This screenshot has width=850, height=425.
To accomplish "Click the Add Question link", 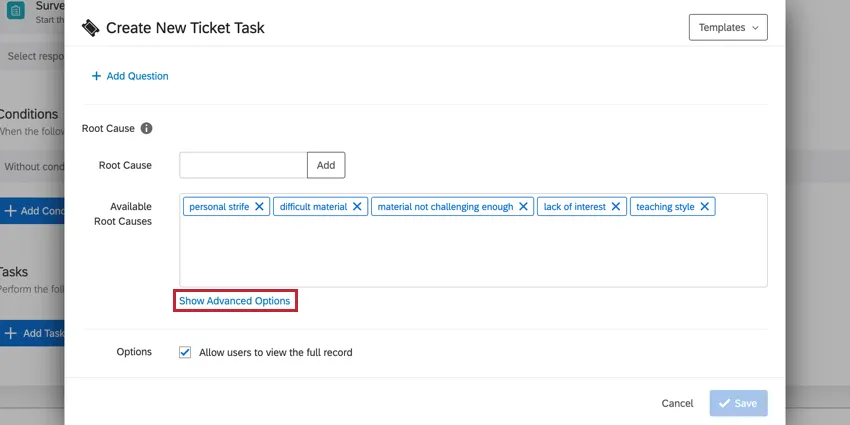I will tap(137, 76).
